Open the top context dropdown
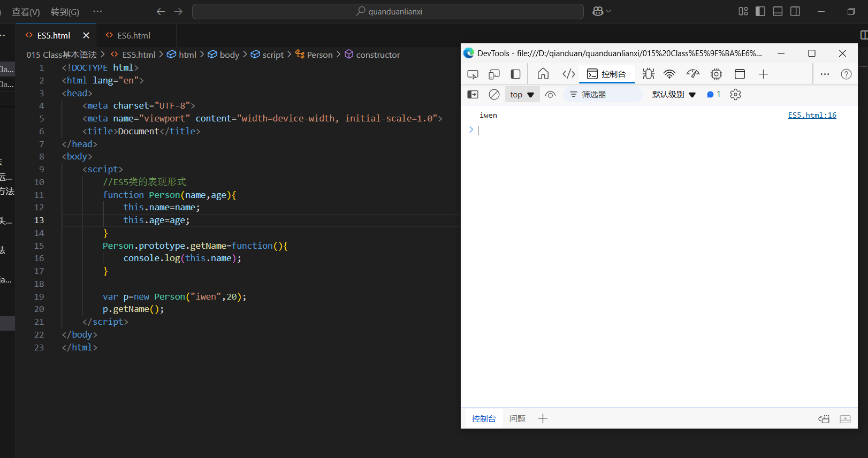Image resolution: width=868 pixels, height=458 pixels. 522,94
